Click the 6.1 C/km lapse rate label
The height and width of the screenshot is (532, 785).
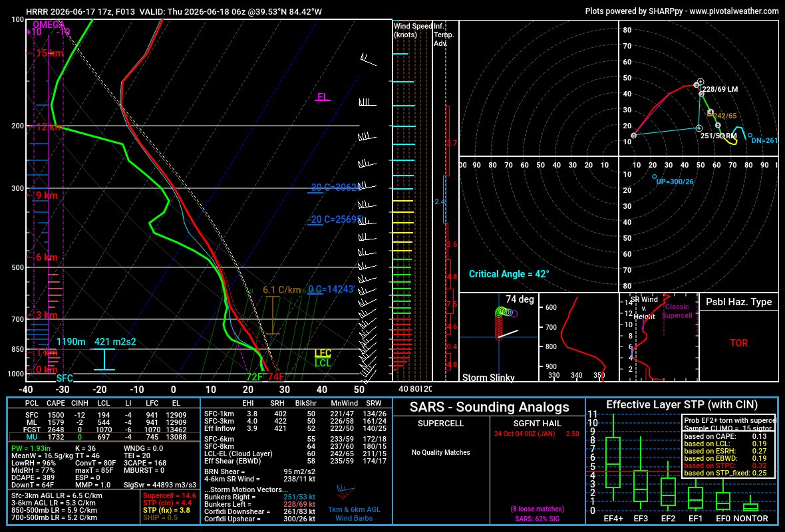(x=281, y=290)
